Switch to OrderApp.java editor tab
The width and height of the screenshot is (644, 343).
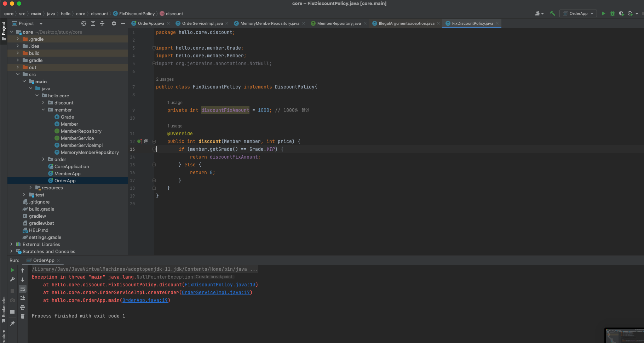pyautogui.click(x=151, y=23)
